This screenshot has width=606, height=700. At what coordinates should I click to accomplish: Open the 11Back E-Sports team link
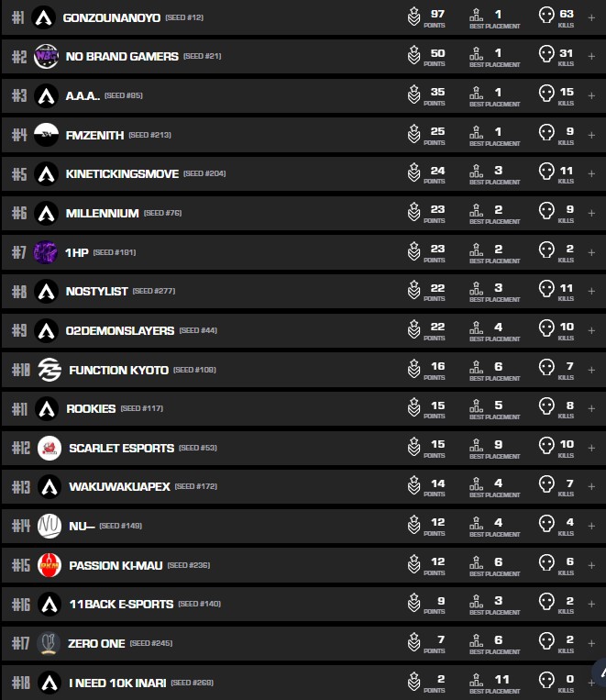pos(121,604)
